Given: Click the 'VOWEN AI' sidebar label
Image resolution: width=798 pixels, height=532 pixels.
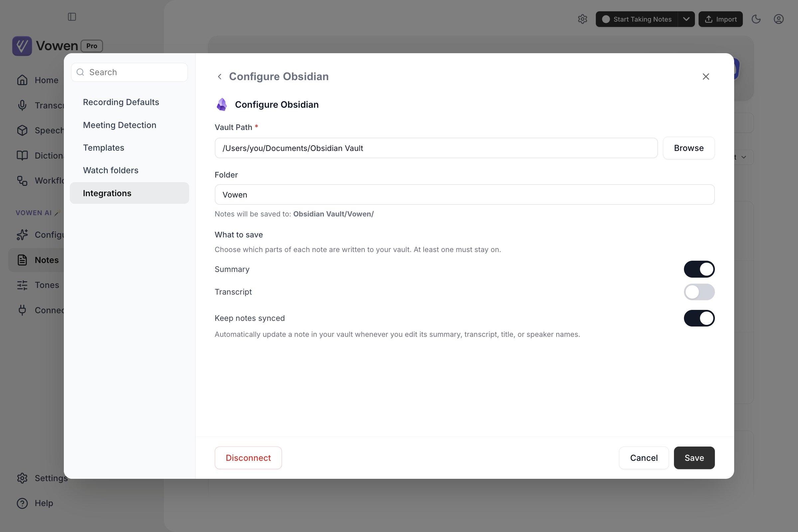Looking at the screenshot, I should 34,213.
